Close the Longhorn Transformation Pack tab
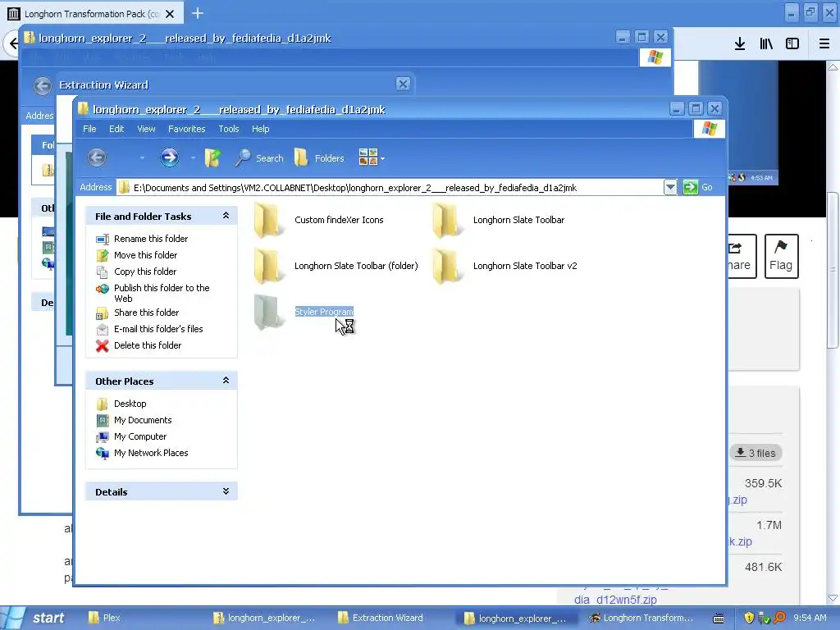 pos(170,14)
